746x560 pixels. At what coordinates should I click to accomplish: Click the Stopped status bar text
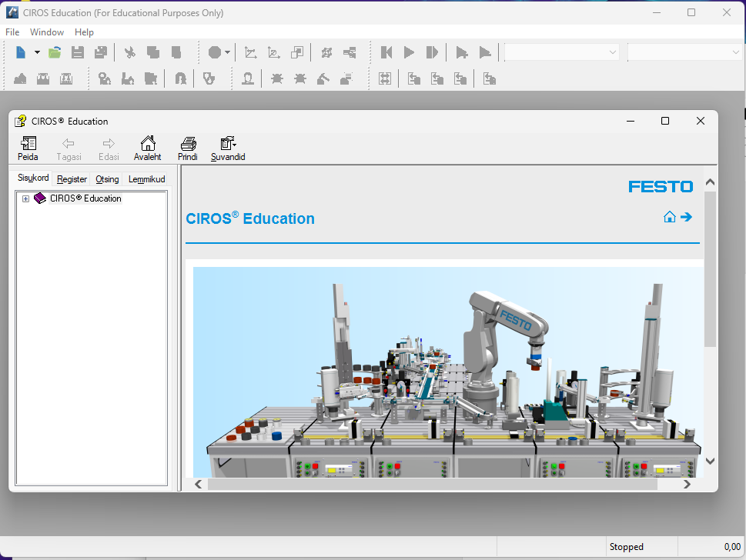point(626,547)
